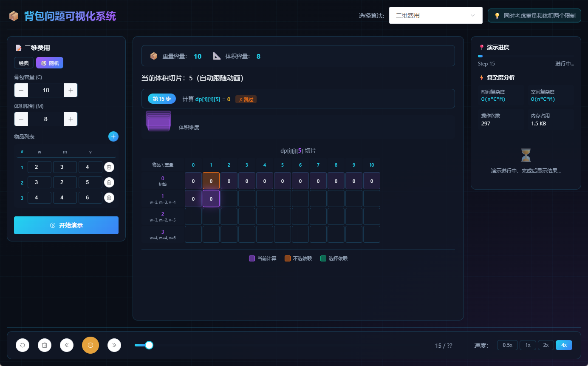
Task: Click the dp cell row 0 column 10
Action: (372, 181)
